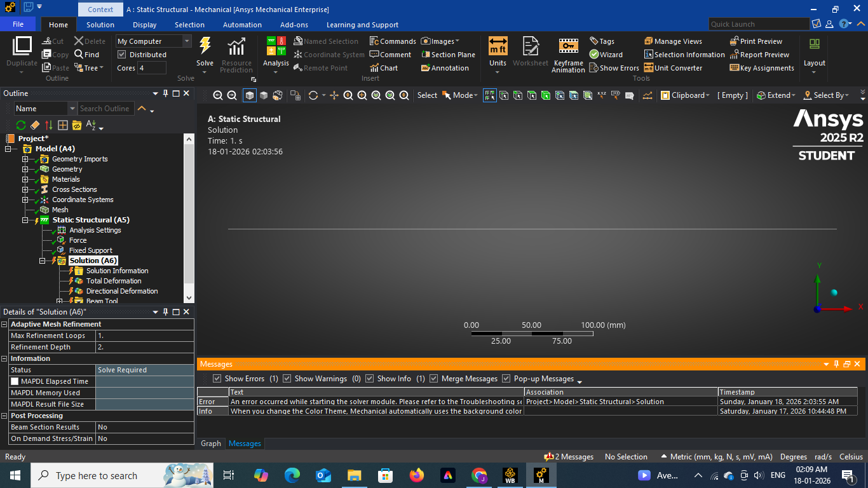Switch to the Graph tab
Image resolution: width=868 pixels, height=488 pixels.
point(211,444)
